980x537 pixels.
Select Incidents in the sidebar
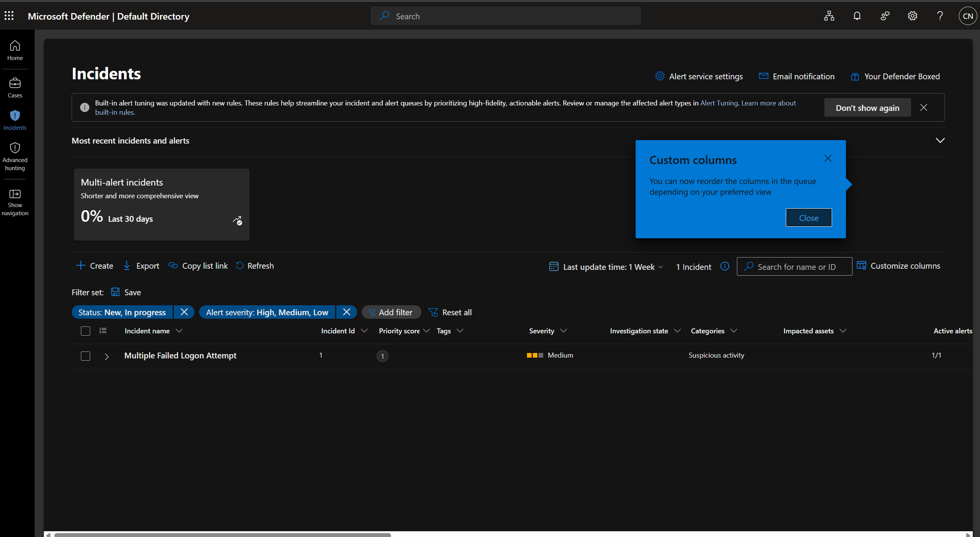[x=15, y=120]
